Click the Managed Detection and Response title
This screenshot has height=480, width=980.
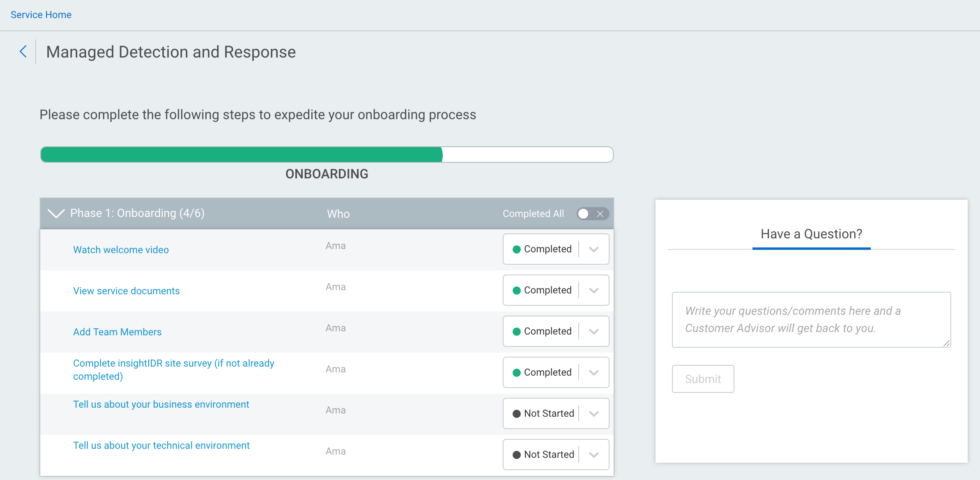[x=171, y=52]
